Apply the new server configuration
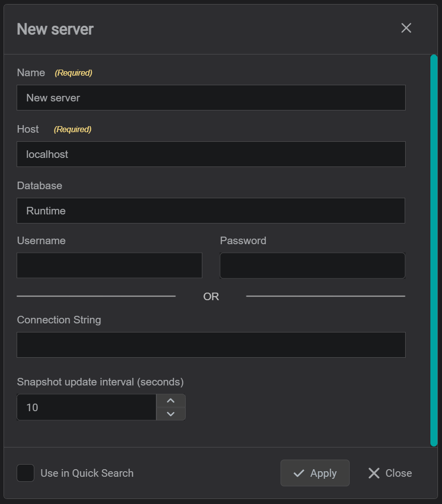The image size is (442, 504). (x=315, y=473)
